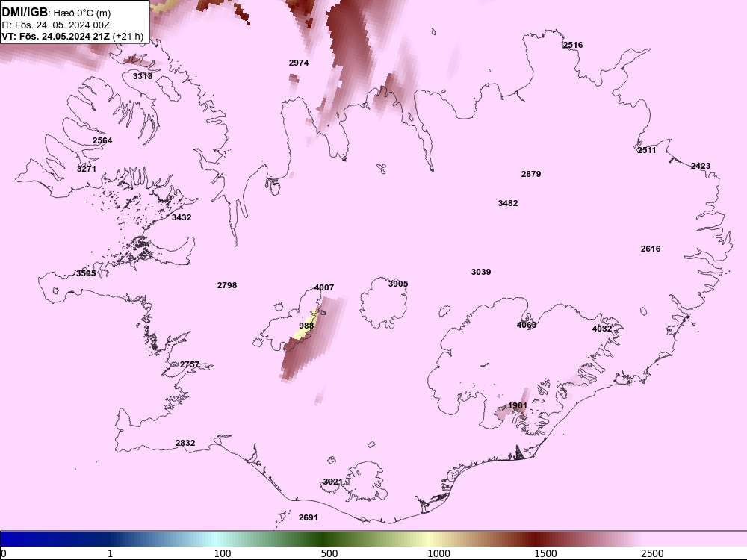The image size is (747, 560).
Task: Click the legend label 1500
Action: pos(545,553)
